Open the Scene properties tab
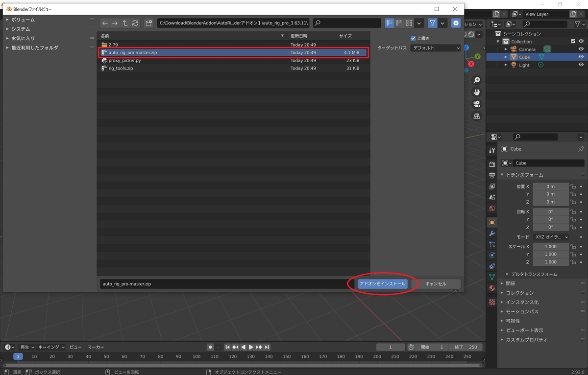Viewport: 588px width, 375px height. pyautogui.click(x=492, y=197)
